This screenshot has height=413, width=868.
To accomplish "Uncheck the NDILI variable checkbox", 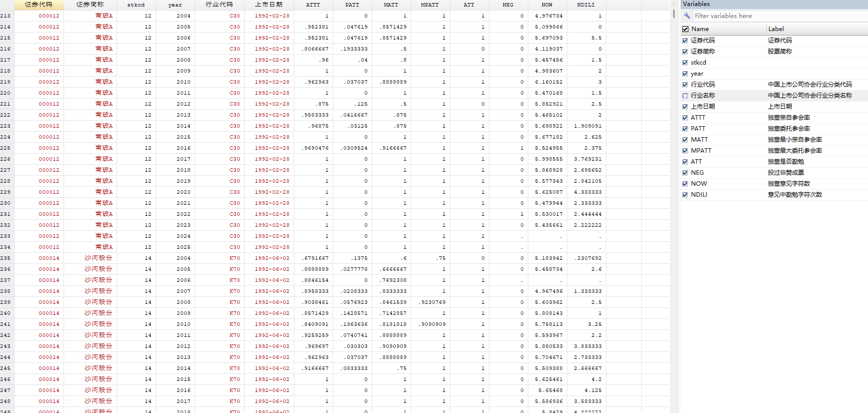I will click(685, 195).
